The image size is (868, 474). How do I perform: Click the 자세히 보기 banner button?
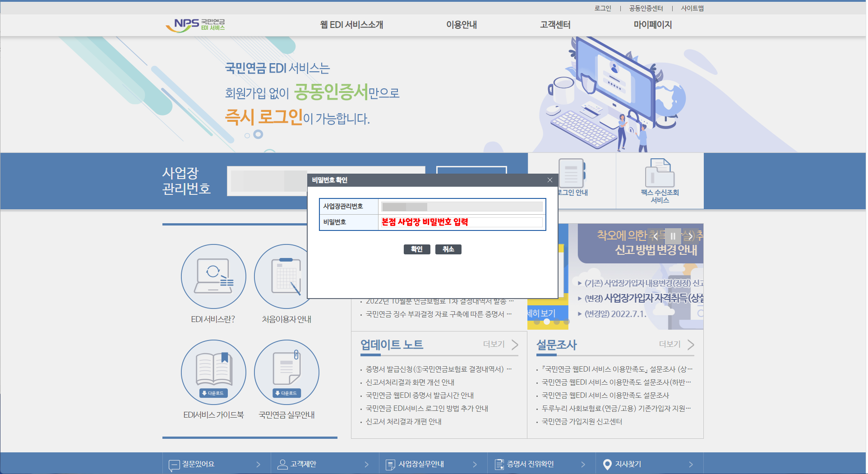pyautogui.click(x=542, y=313)
